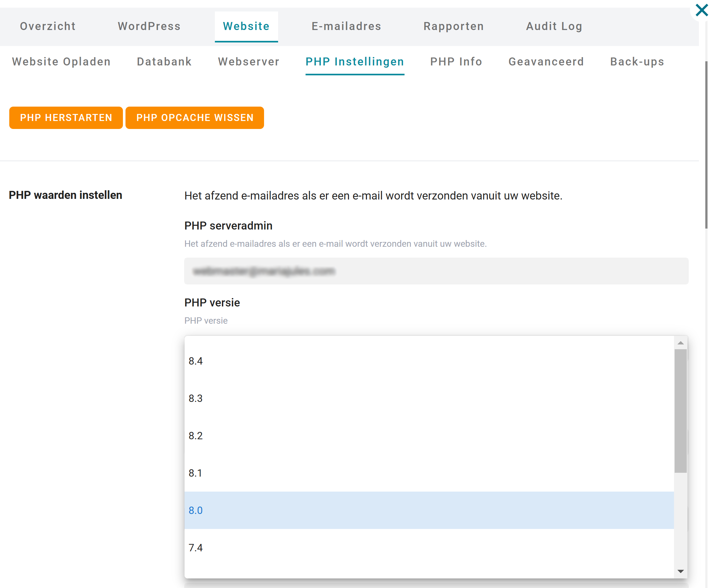Switch to the WordPress tab

click(149, 26)
